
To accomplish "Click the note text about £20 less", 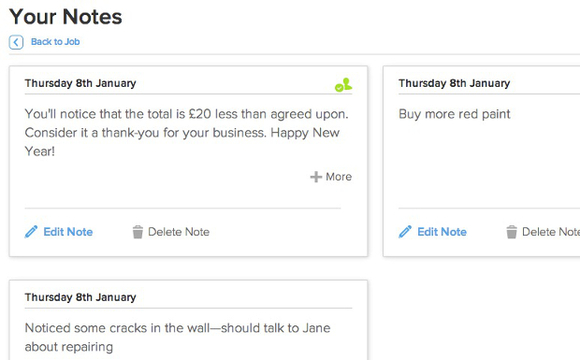I will pos(186,132).
